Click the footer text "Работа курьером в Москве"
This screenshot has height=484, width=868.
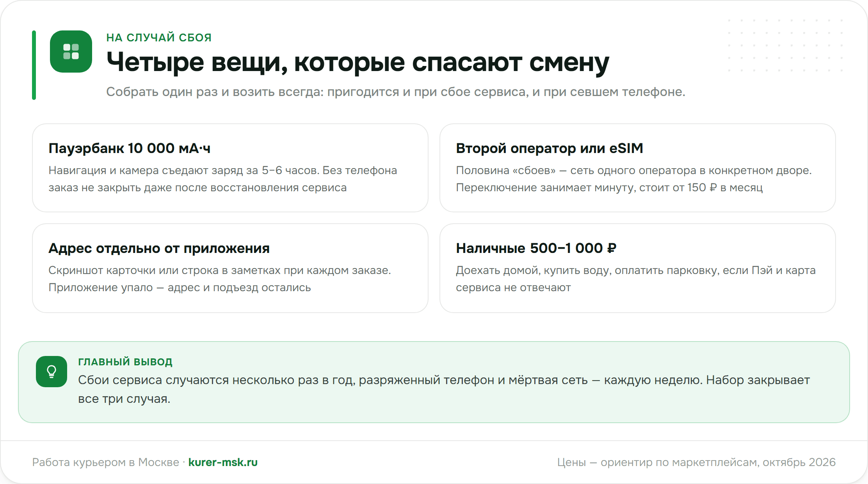105,462
